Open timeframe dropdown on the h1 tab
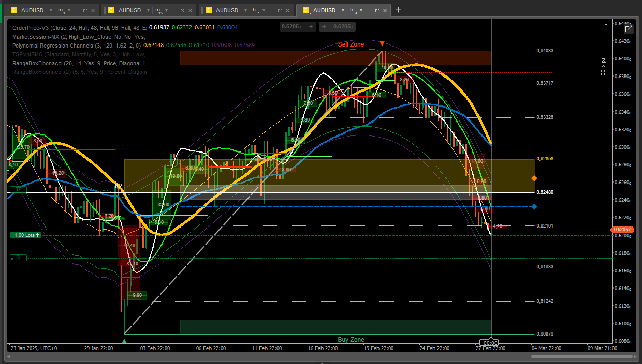This screenshot has height=364, width=642. tap(264, 10)
